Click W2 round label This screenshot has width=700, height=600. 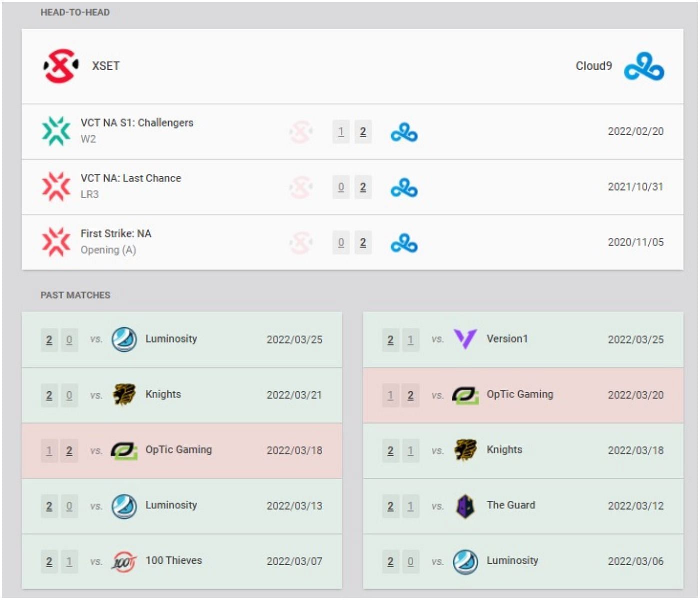tap(88, 139)
